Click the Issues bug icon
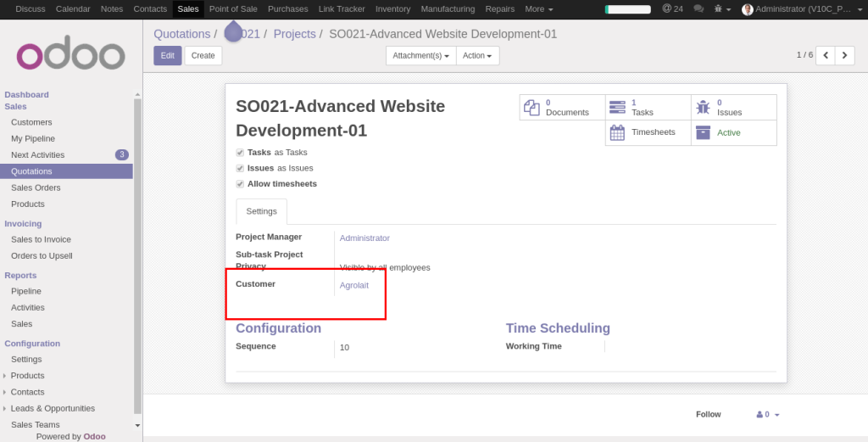This screenshot has height=442, width=868. (x=703, y=108)
